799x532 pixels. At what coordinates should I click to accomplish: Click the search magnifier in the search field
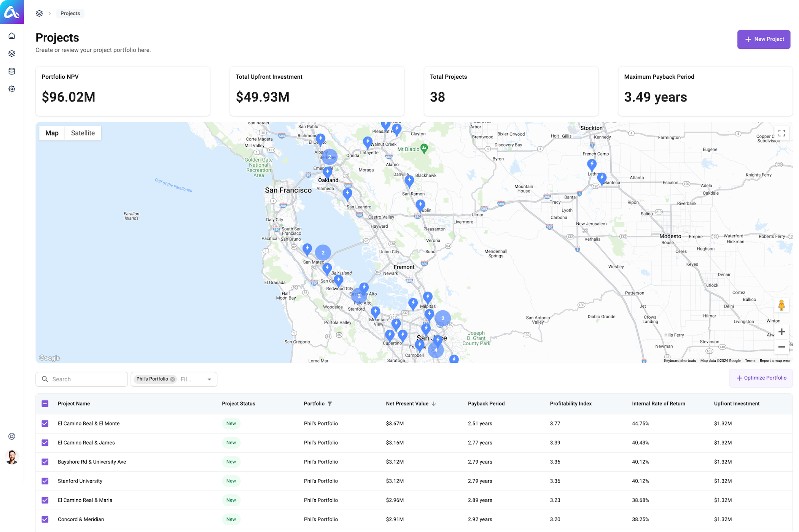coord(45,379)
